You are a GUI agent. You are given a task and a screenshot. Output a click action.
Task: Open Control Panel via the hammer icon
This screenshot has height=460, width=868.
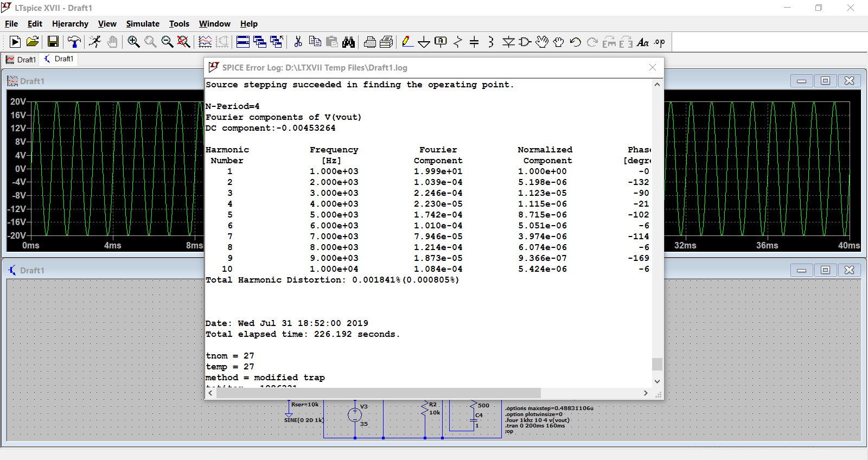(74, 42)
